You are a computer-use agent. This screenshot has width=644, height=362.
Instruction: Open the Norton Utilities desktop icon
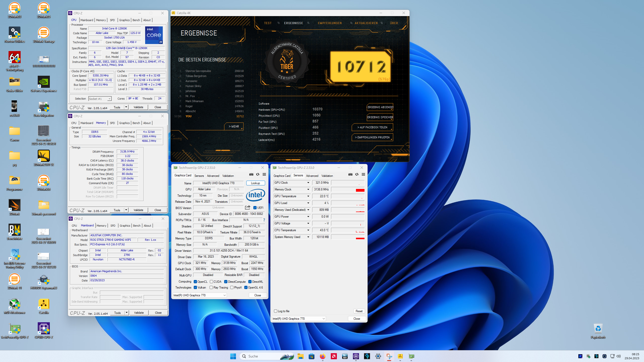[x=14, y=35]
